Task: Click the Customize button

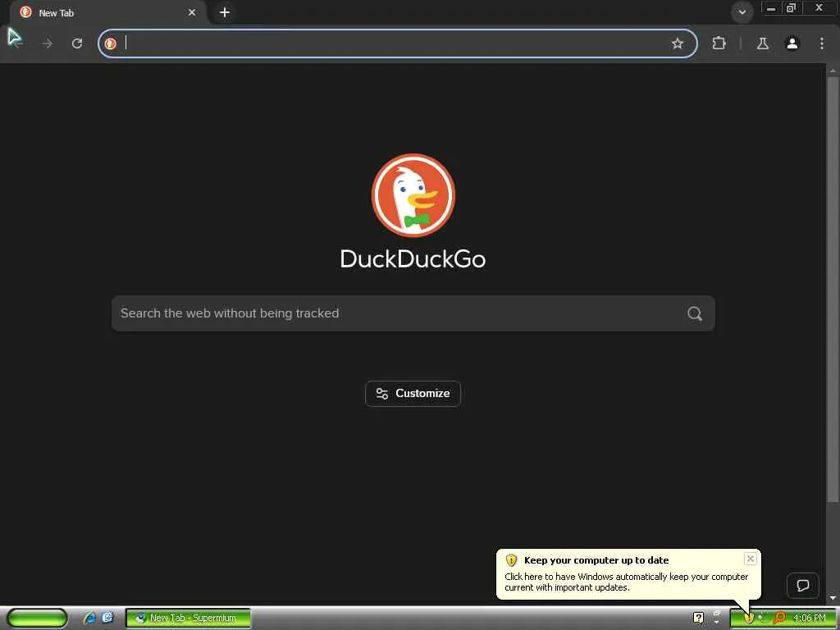Action: [x=413, y=394]
